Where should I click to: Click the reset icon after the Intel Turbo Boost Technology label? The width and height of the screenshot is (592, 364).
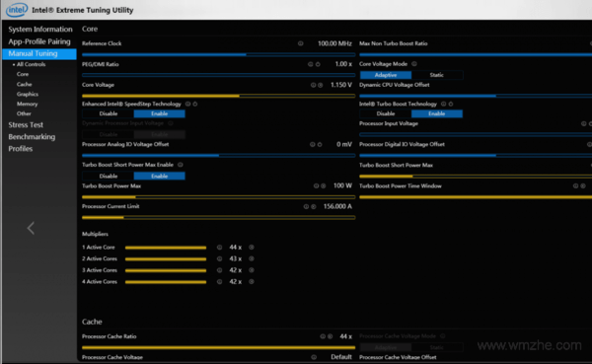pos(451,104)
